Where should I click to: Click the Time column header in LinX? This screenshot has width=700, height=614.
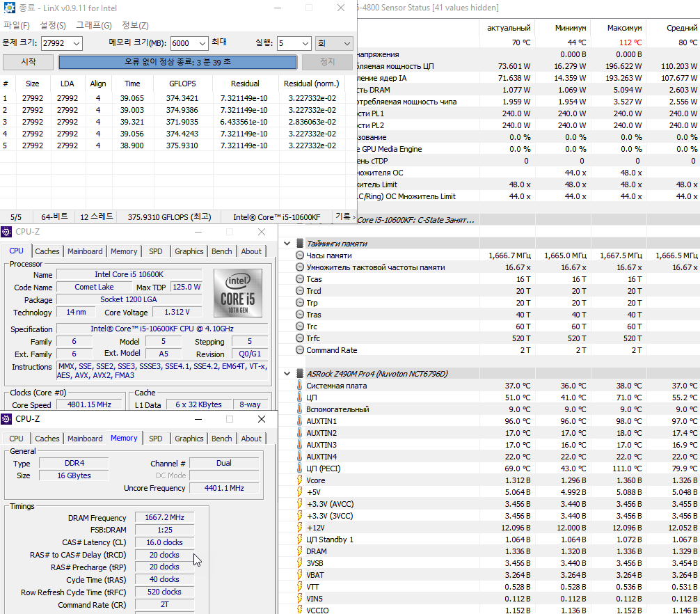[x=132, y=84]
